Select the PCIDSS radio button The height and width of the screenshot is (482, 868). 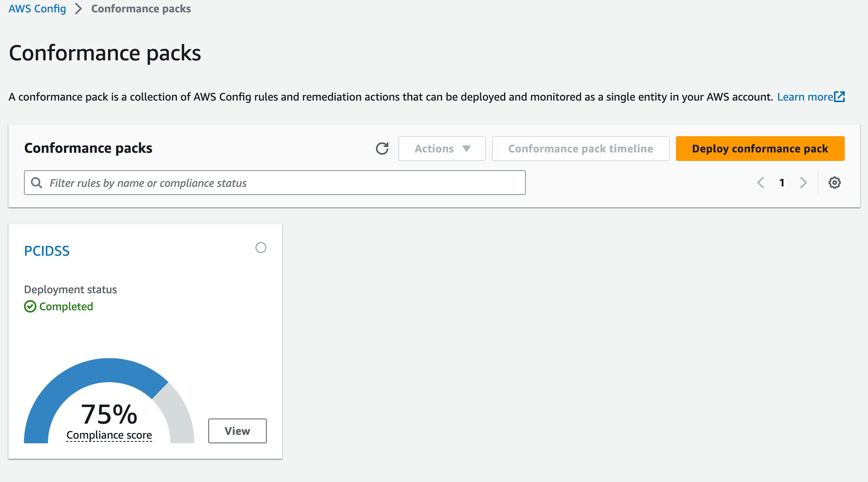(261, 248)
